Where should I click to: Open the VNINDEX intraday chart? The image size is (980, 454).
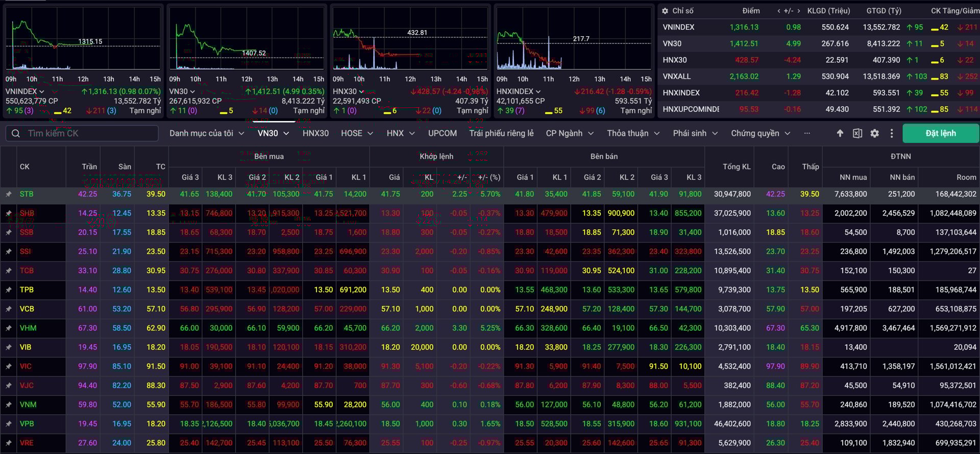click(x=83, y=39)
